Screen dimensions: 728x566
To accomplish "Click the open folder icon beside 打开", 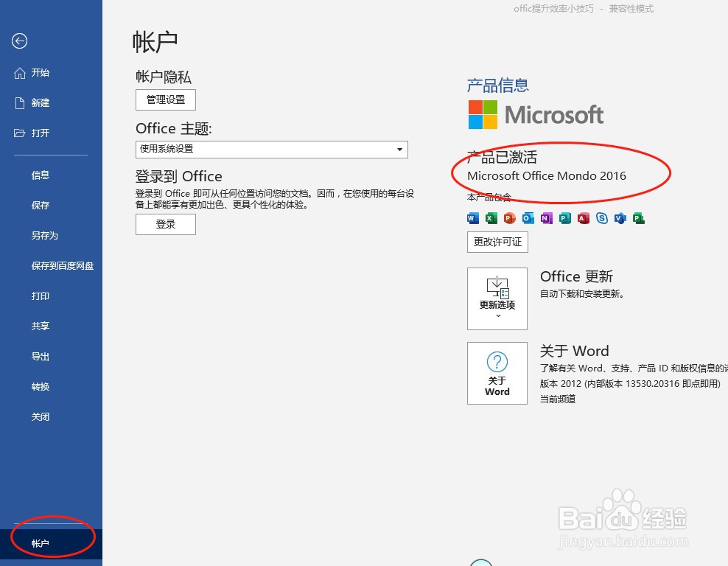I will point(19,133).
